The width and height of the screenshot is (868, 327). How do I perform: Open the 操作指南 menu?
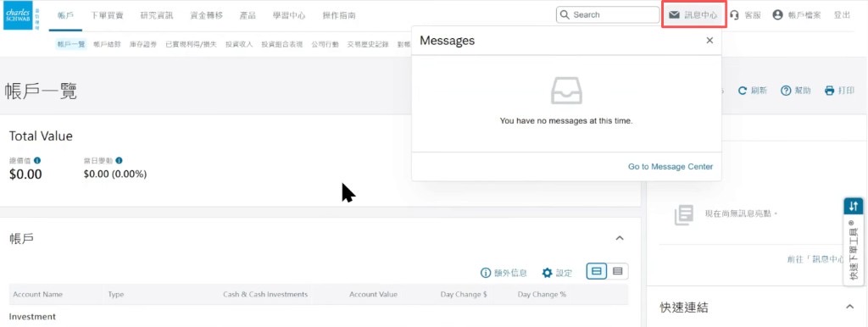[339, 15]
